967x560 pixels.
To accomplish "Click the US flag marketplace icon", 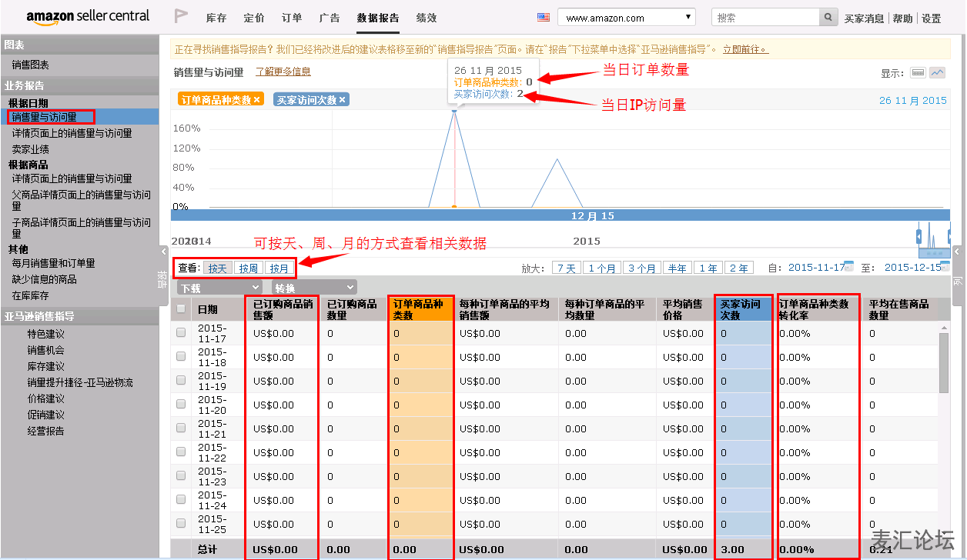I will (544, 17).
